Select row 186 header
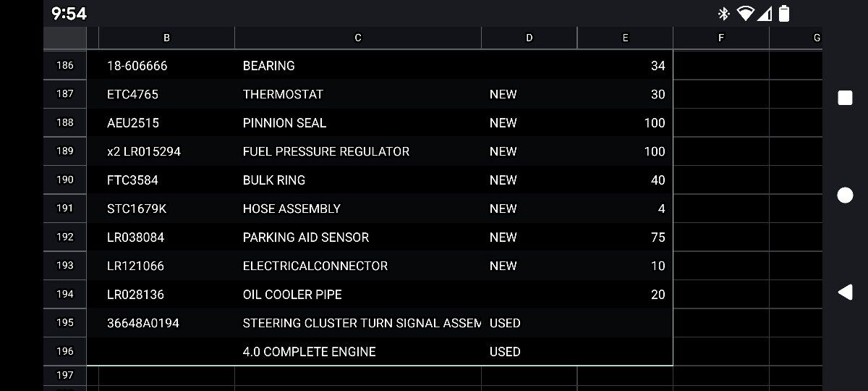868x391 pixels. point(65,65)
